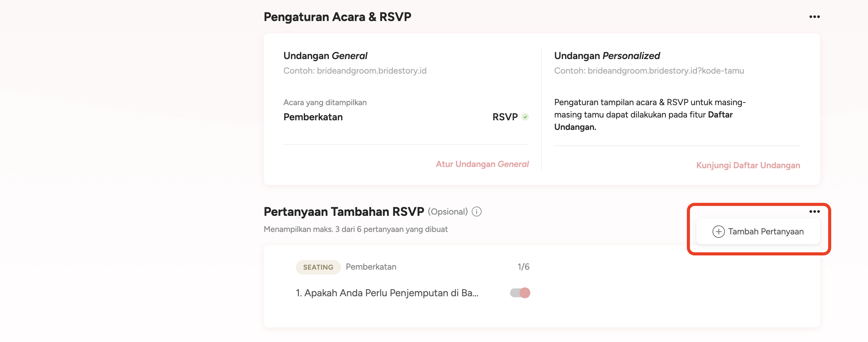
Task: Select the question Apakah Anda Perlu Penjemputan
Action: pyautogui.click(x=387, y=293)
